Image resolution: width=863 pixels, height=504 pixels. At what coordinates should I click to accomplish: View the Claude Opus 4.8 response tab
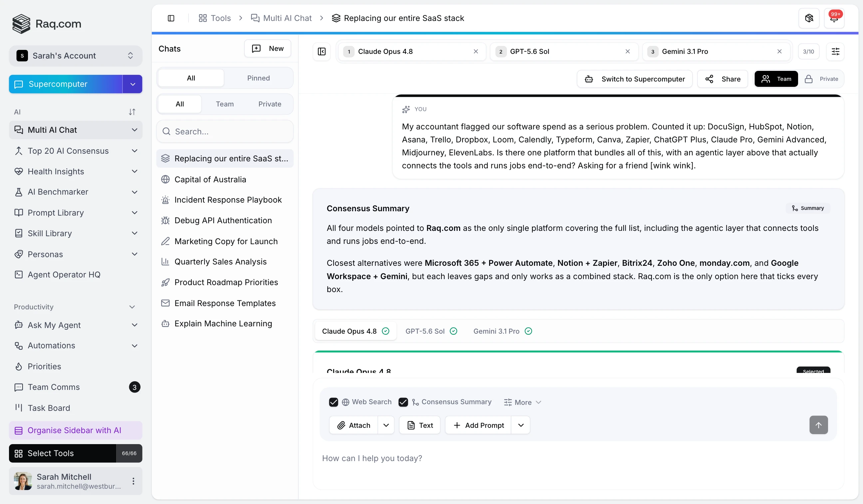(356, 331)
